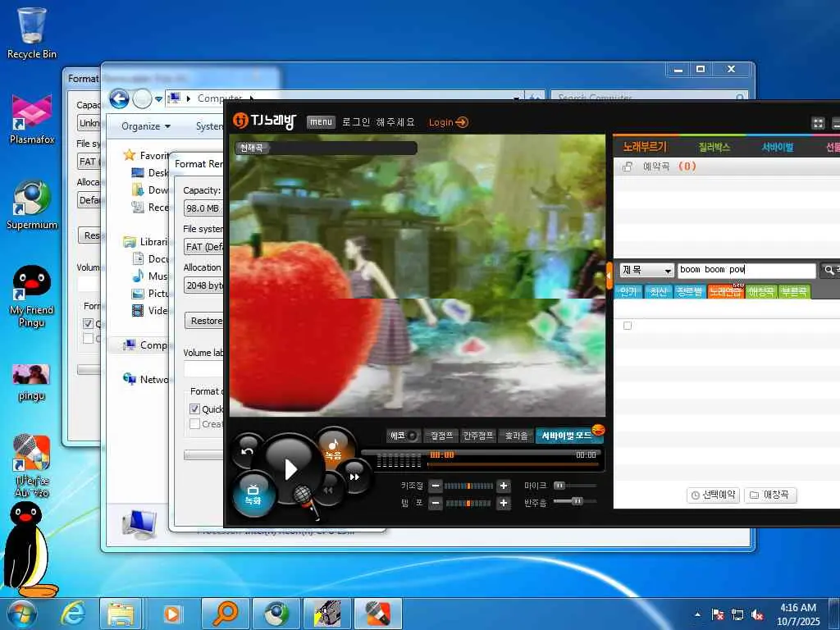Image resolution: width=840 pixels, height=630 pixels.
Task: Increase tempo with 템포 plus button
Action: (503, 503)
